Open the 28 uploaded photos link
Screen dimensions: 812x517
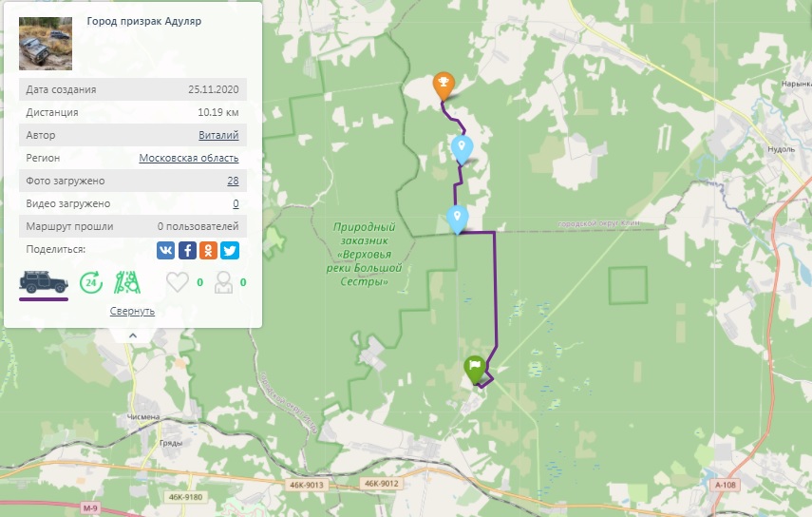click(x=233, y=181)
